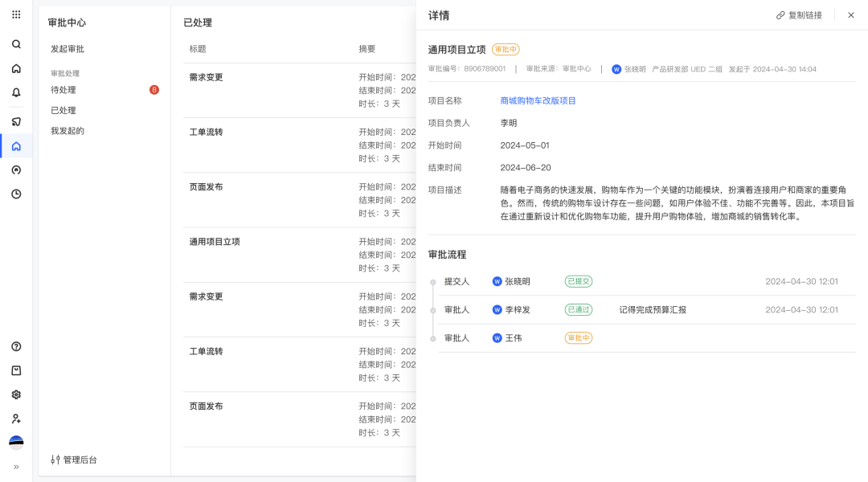Viewport: 868px width, 482px height.
Task: Click 复制链接 to copy link
Action: point(799,15)
